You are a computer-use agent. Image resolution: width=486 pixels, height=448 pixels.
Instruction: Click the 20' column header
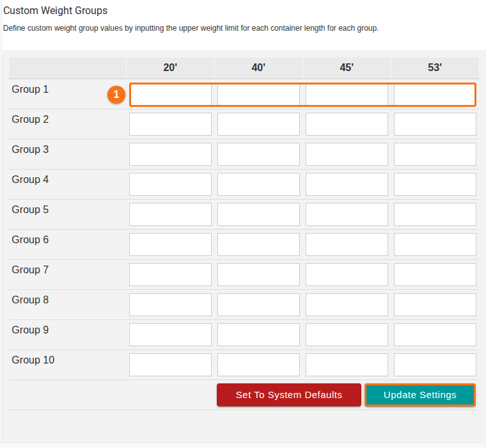click(170, 67)
